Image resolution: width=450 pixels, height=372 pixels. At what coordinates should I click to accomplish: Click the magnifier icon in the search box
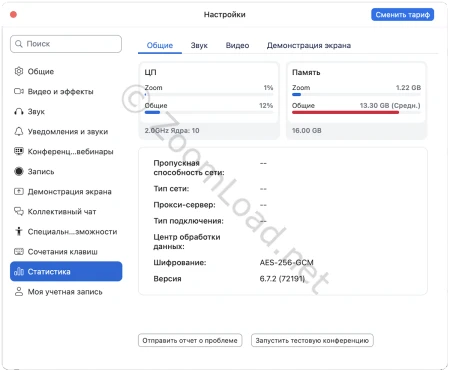pyautogui.click(x=19, y=44)
